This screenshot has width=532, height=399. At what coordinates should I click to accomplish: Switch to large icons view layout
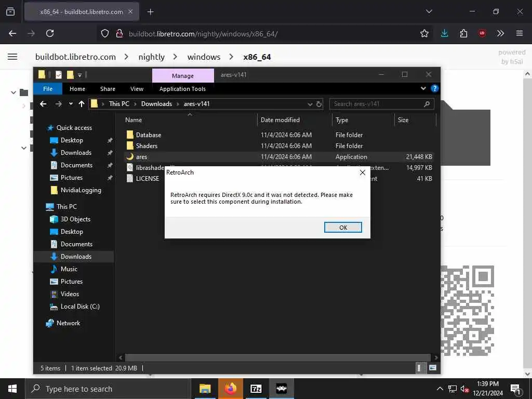pos(433,368)
